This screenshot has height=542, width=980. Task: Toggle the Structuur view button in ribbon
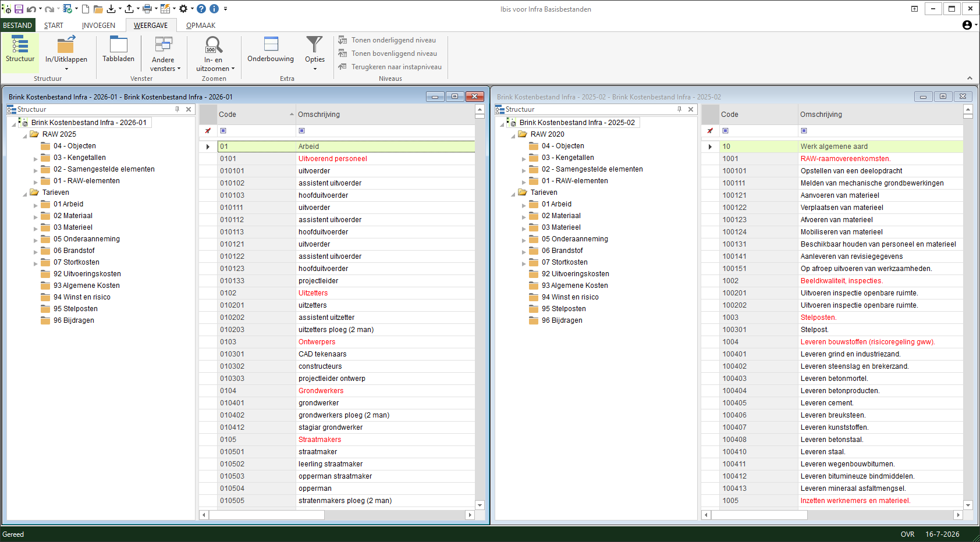pyautogui.click(x=20, y=52)
